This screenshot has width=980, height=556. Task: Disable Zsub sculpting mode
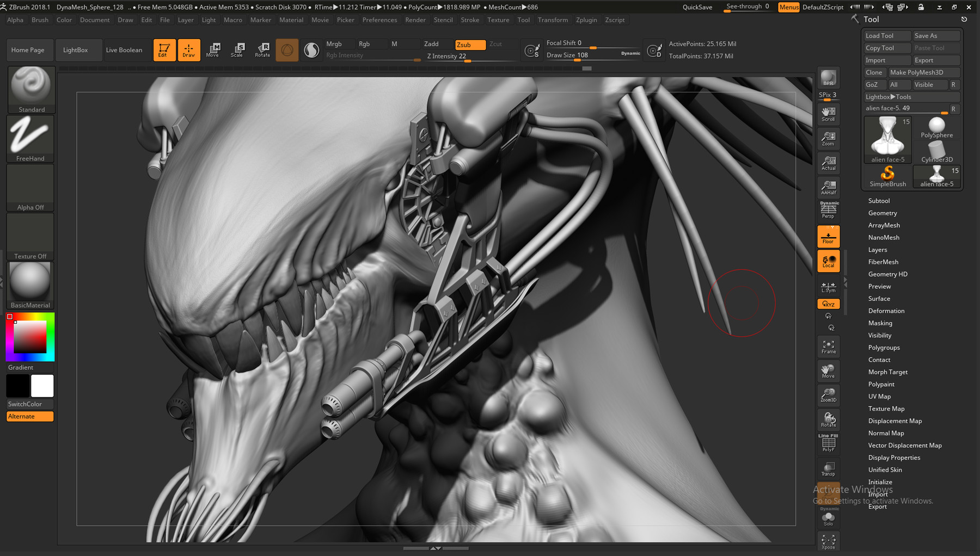click(469, 45)
